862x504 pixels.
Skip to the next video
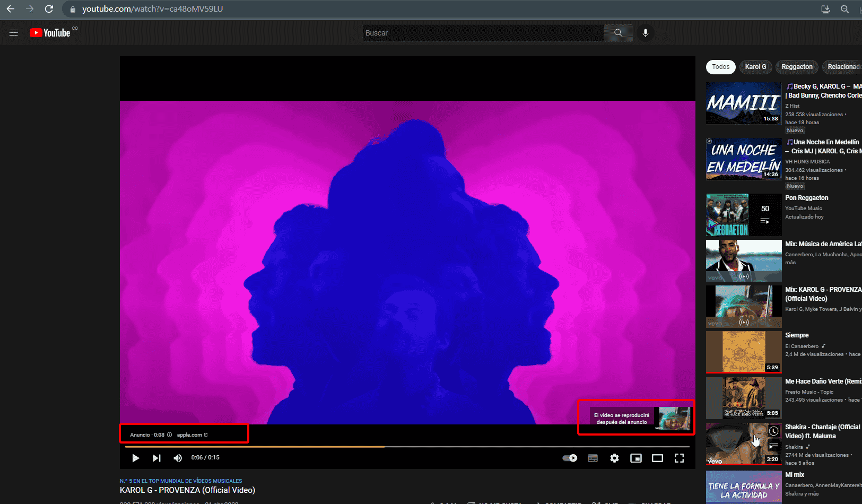pos(156,458)
